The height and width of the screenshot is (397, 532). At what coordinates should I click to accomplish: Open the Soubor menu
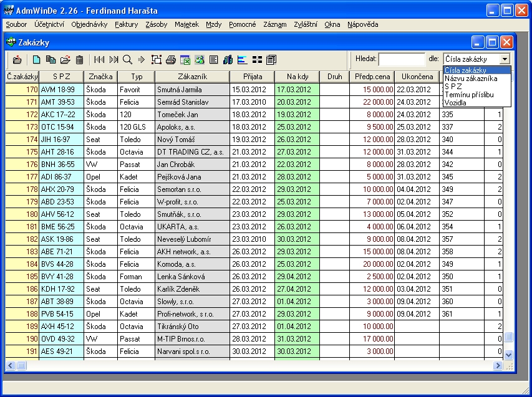[x=16, y=24]
